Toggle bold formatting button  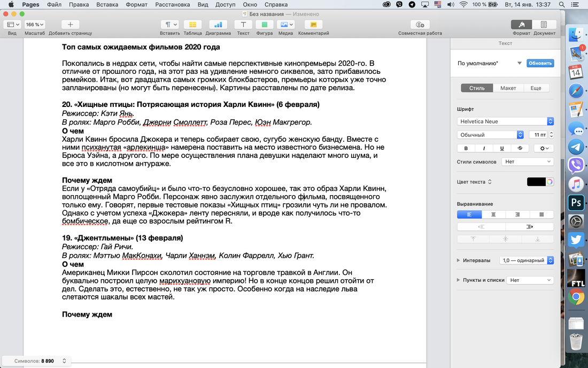point(466,148)
